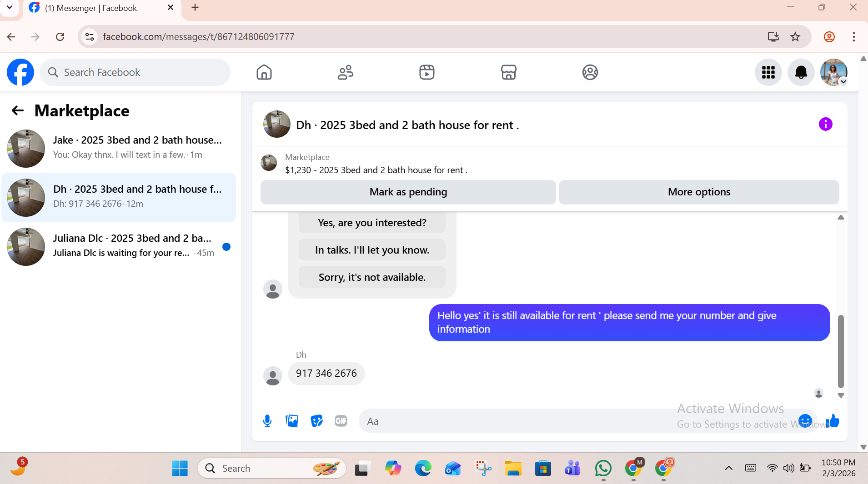Open the tab search dropdown arrow
Image resolution: width=868 pixels, height=484 pixels.
[9, 8]
